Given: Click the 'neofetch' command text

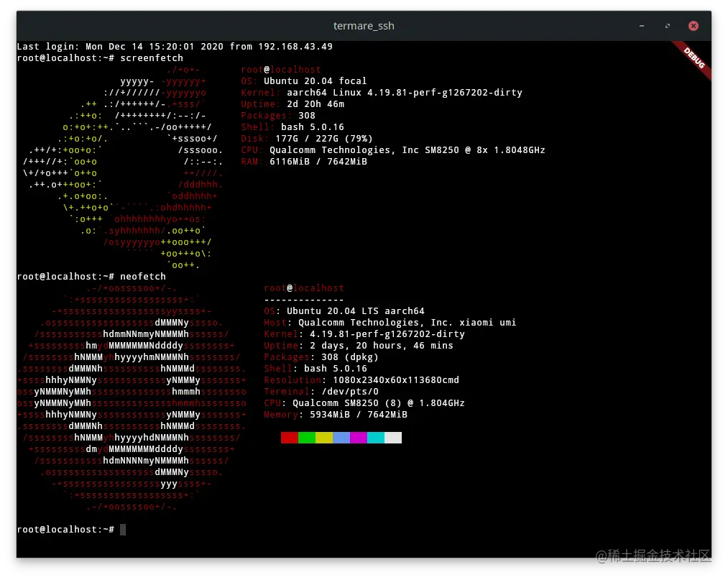Looking at the screenshot, I should pyautogui.click(x=143, y=276).
